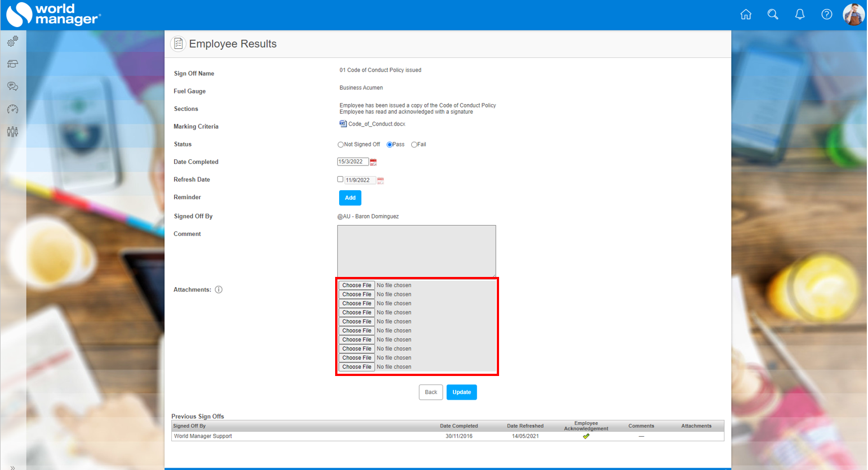The height and width of the screenshot is (470, 868).
Task: Click the Update button
Action: pyautogui.click(x=461, y=392)
